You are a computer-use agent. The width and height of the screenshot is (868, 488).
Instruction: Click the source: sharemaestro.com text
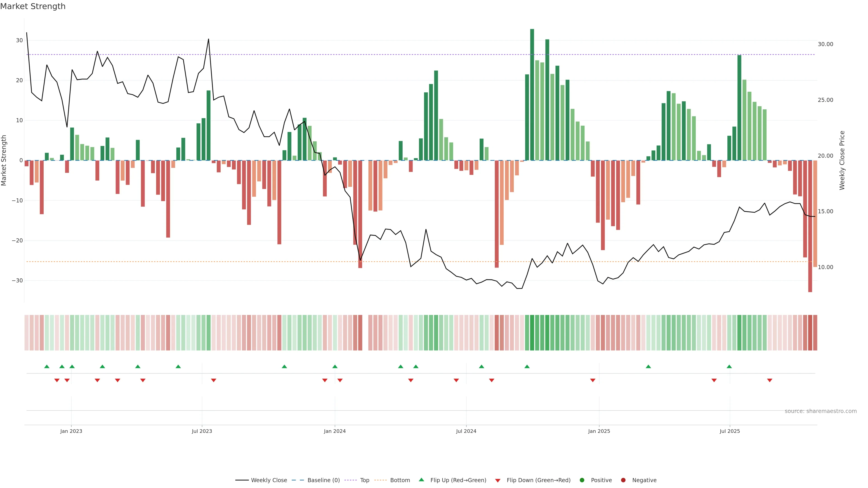[x=821, y=411]
